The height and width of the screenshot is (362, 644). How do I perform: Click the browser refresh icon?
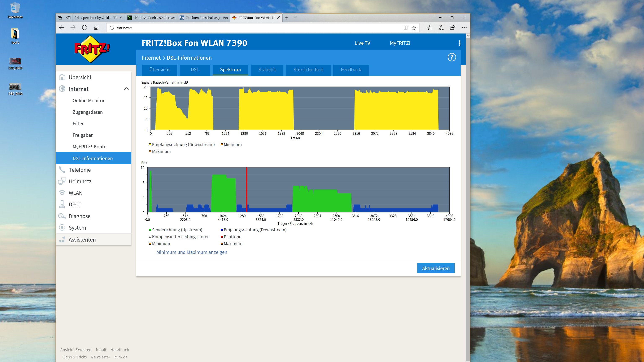(84, 28)
